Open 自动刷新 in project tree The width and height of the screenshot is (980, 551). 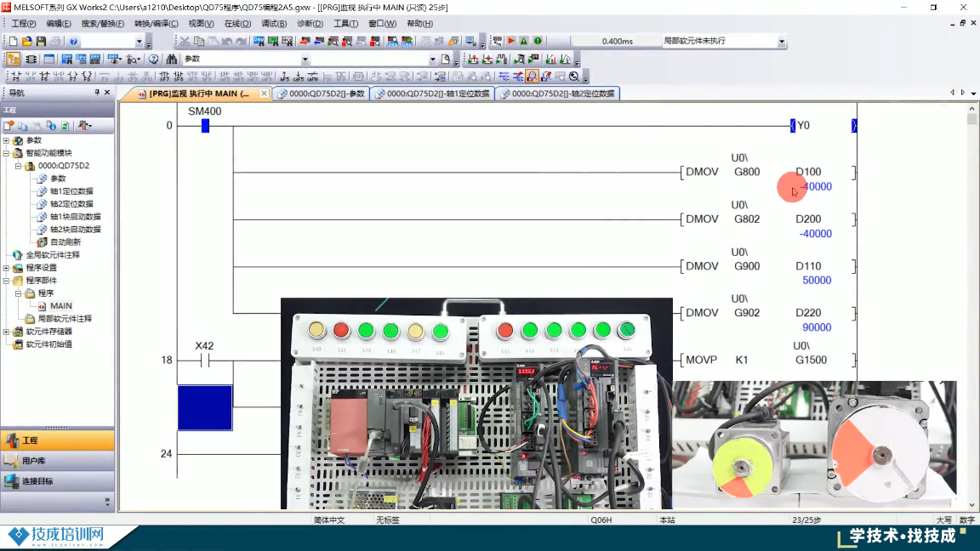tap(65, 241)
